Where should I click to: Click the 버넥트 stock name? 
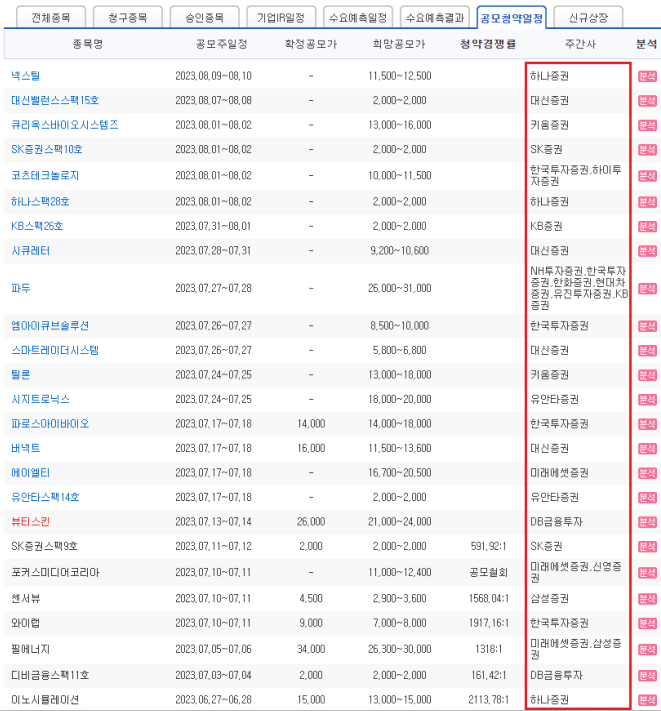(25, 448)
